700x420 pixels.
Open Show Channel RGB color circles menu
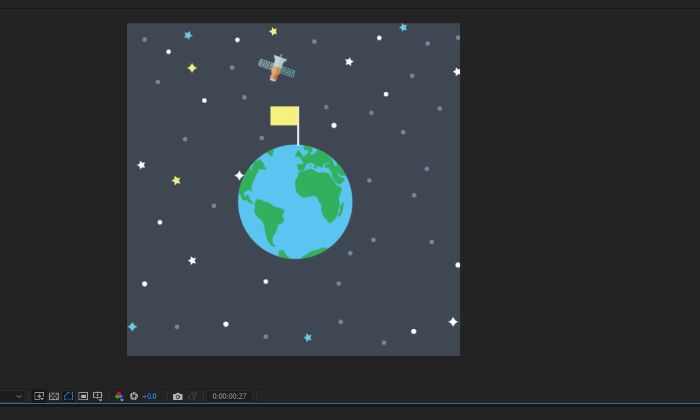pos(119,396)
